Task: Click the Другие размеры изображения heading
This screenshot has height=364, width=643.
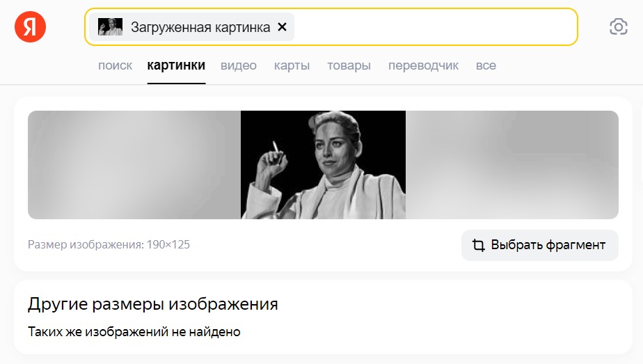Action: tap(153, 304)
